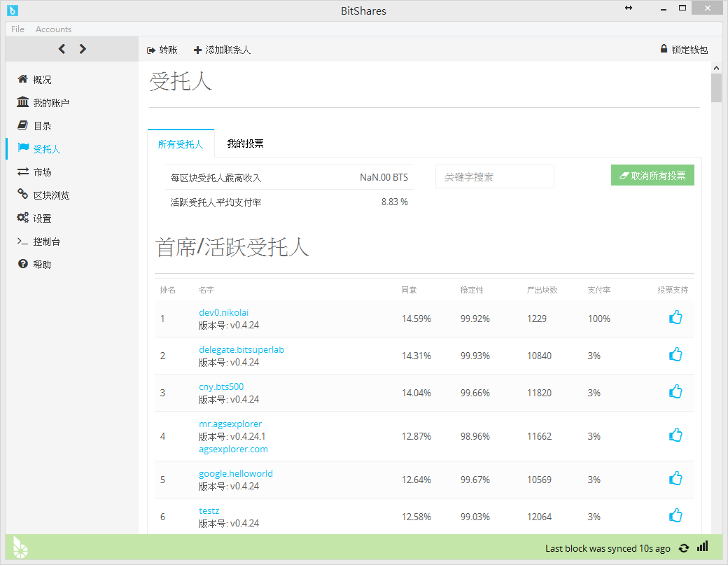Vote thumbs-up for cny.bts500
Viewport: 728px width, 565px height.
coord(675,392)
